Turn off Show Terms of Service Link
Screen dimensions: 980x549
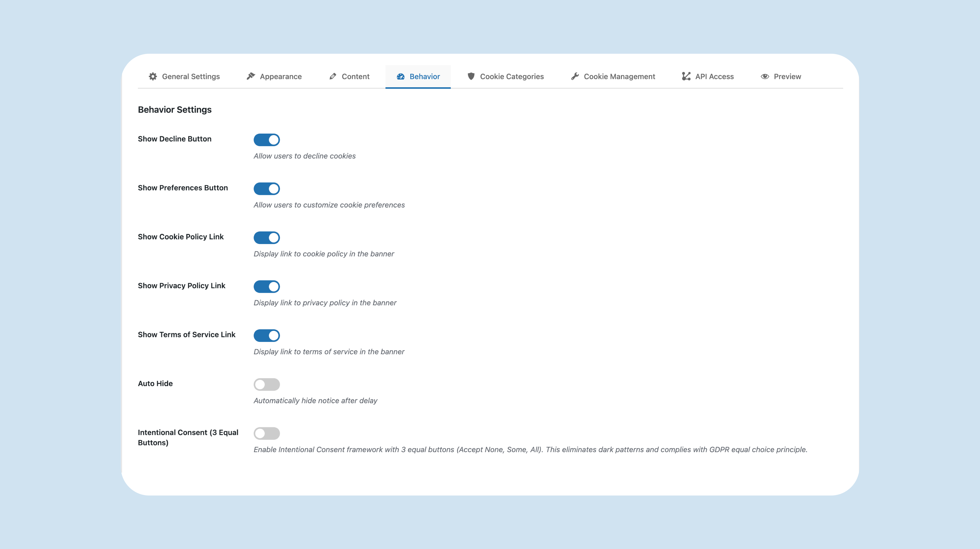tap(267, 335)
